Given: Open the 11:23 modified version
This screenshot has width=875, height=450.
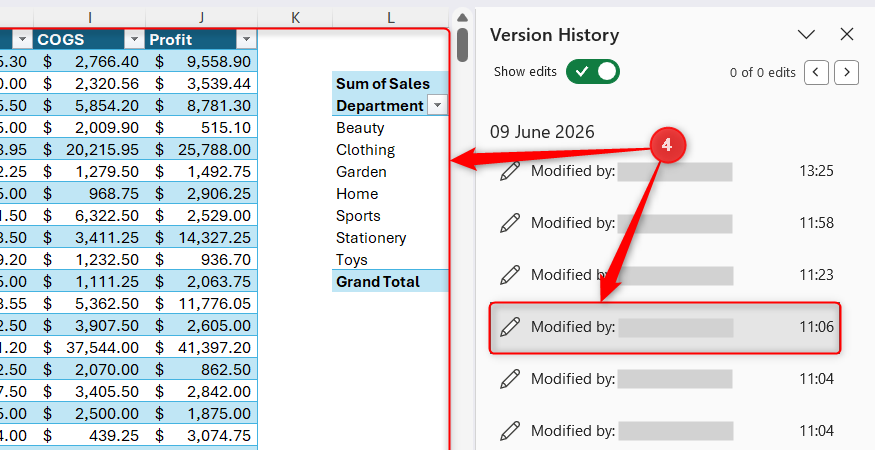Looking at the screenshot, I should tap(665, 275).
